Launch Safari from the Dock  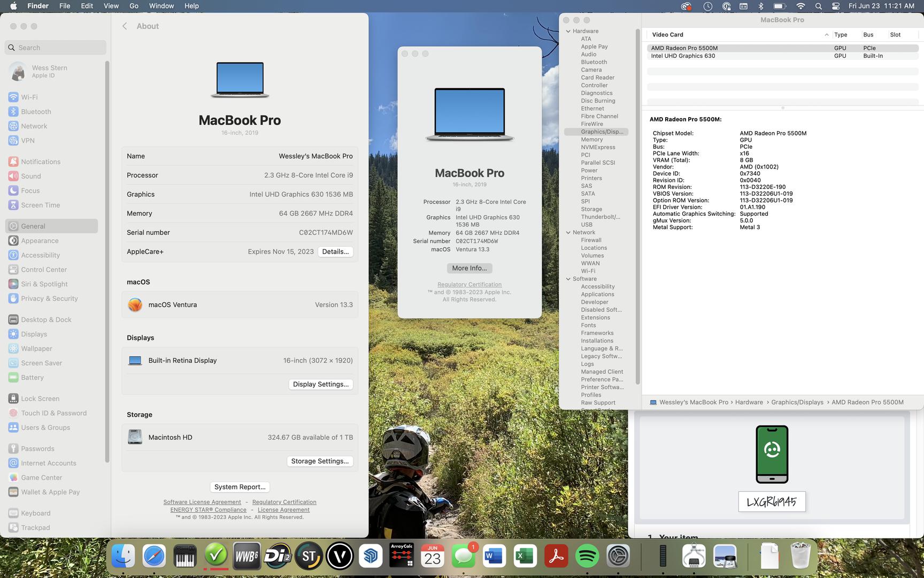(154, 556)
